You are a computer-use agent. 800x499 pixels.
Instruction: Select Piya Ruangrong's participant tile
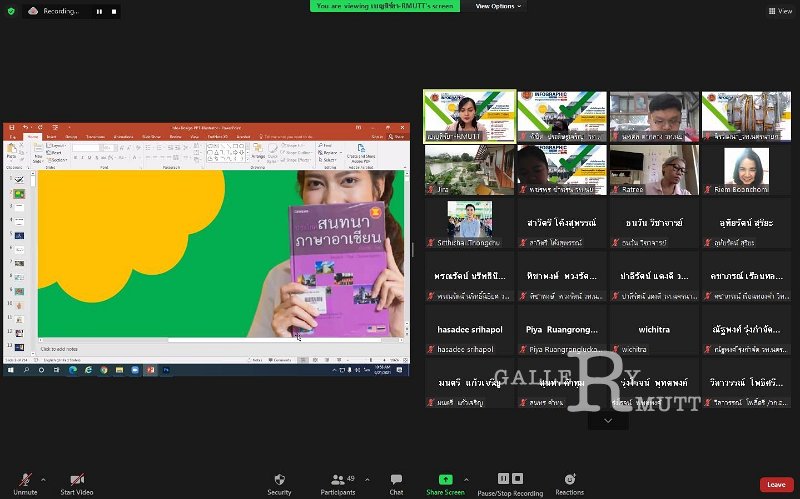(x=562, y=330)
